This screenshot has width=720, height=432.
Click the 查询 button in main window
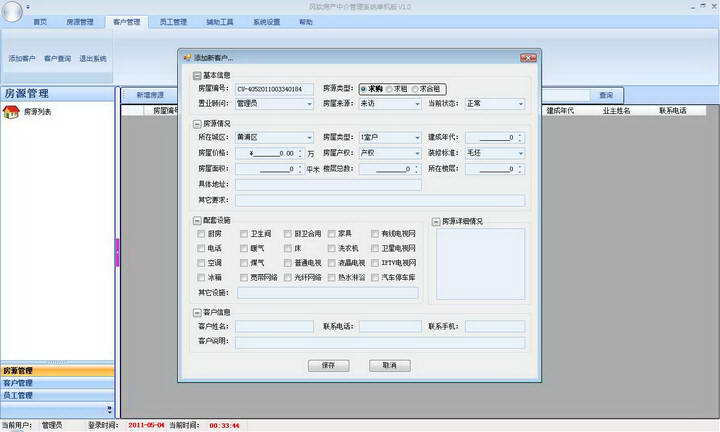[x=606, y=95]
